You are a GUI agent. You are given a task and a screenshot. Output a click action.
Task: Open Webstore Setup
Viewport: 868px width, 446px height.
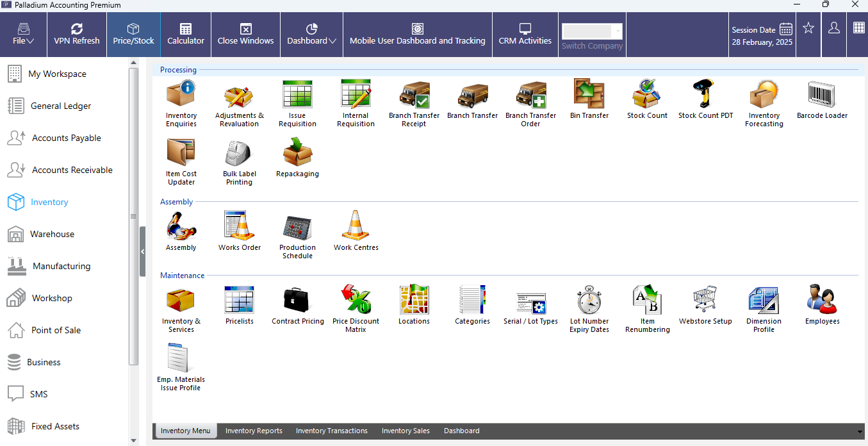tap(705, 305)
